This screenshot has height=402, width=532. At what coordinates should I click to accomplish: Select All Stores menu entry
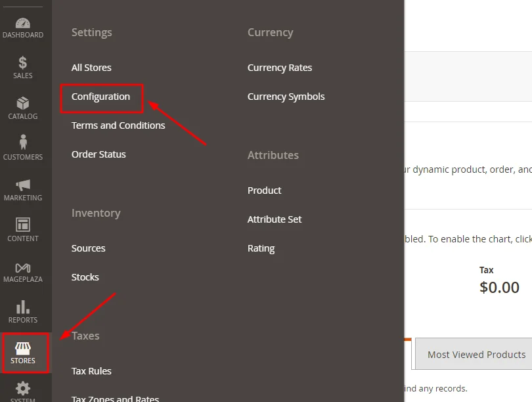[x=91, y=68]
